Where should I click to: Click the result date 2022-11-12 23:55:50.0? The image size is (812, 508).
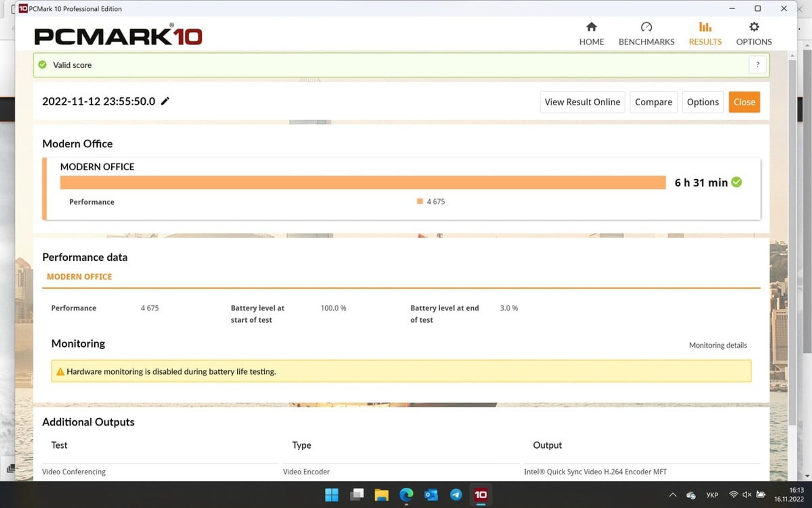coord(99,101)
